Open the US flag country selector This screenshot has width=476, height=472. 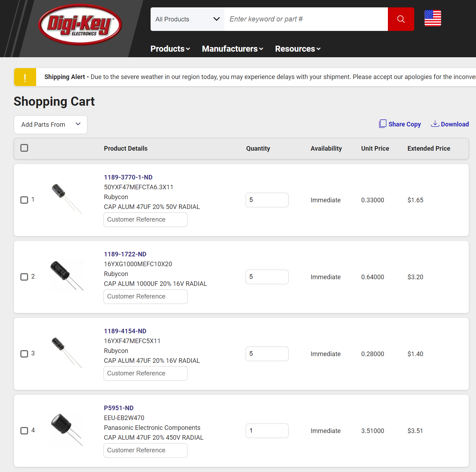point(432,18)
